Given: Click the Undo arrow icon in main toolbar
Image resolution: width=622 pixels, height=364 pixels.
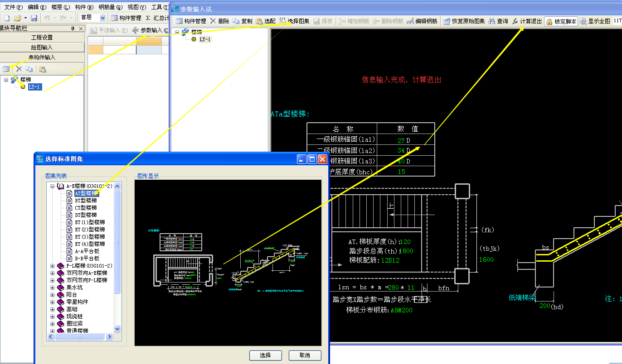Looking at the screenshot, I should [x=47, y=18].
